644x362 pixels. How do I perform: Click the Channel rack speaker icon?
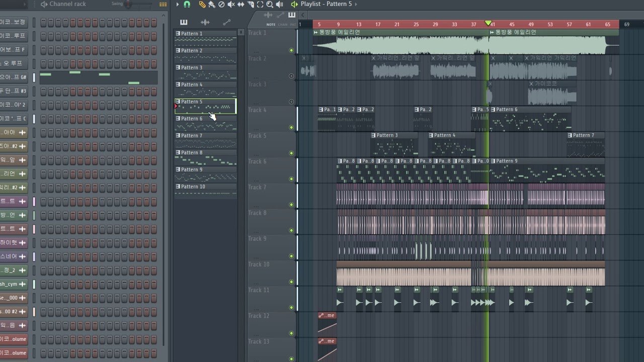tap(44, 4)
